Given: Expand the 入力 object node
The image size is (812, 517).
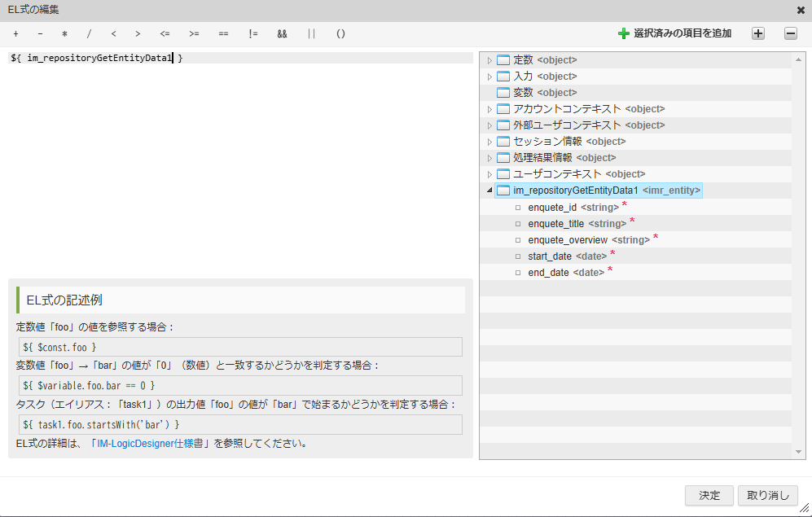Looking at the screenshot, I should 489,77.
